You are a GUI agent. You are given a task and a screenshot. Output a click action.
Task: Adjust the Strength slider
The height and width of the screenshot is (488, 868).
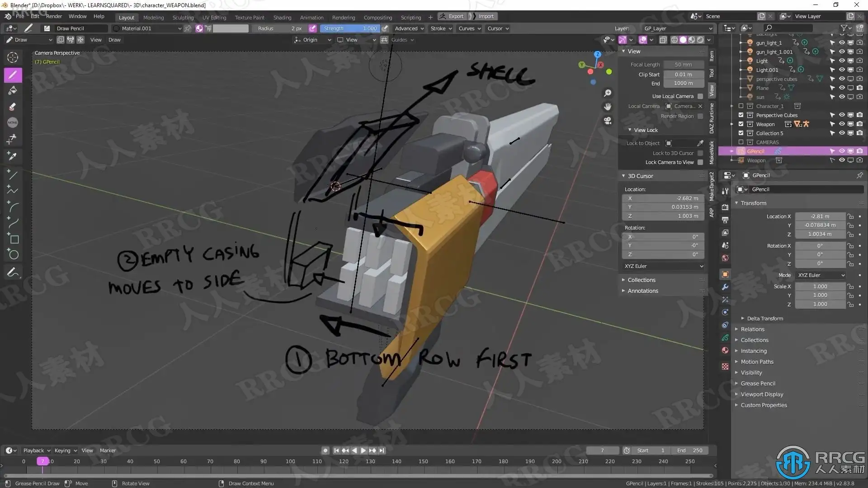click(350, 28)
